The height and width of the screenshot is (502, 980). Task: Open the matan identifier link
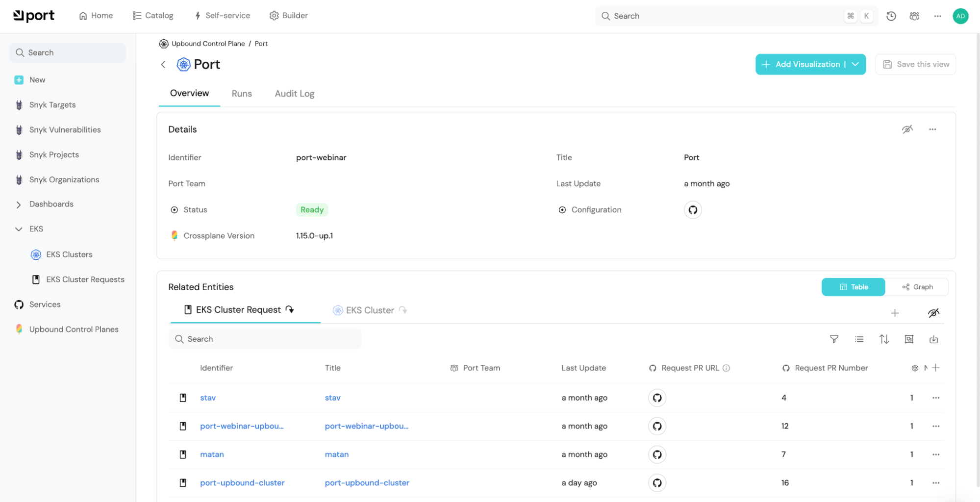(x=212, y=454)
